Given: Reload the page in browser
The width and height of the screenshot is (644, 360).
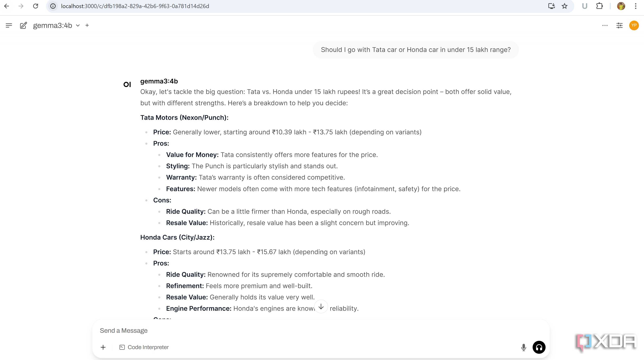Looking at the screenshot, I should click(x=36, y=6).
